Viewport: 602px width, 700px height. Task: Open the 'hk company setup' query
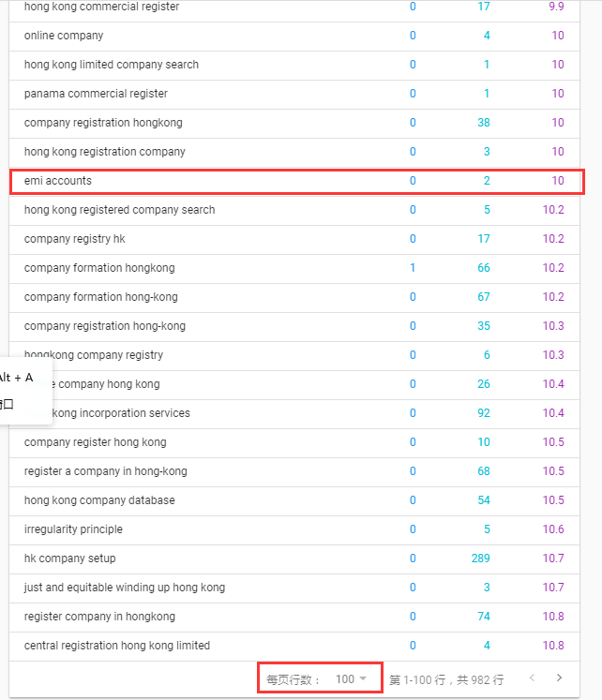[70, 559]
